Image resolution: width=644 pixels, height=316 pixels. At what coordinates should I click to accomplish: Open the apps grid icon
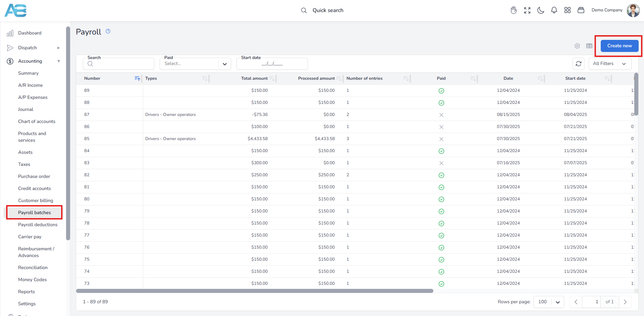tap(568, 10)
